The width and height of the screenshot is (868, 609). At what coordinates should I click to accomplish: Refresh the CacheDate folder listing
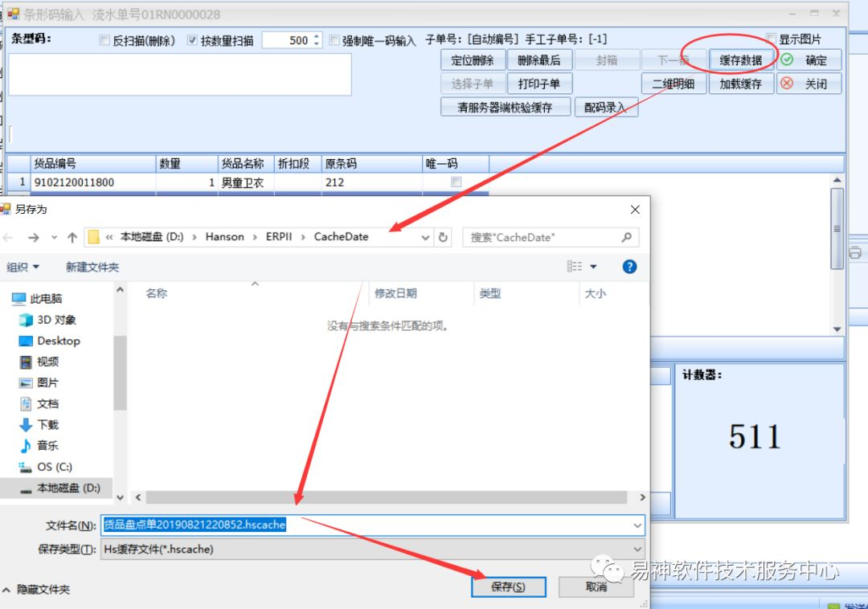click(443, 237)
